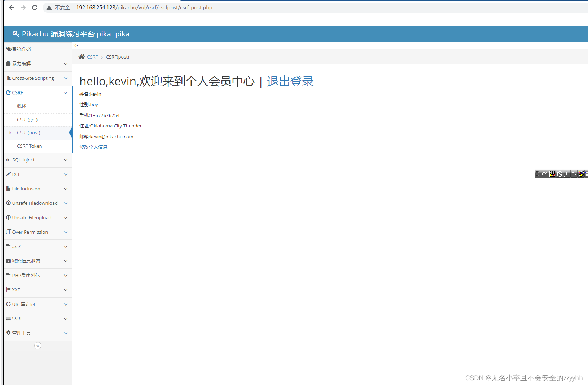Click the insecure site warning triangle icon
The image size is (588, 385).
click(x=49, y=8)
